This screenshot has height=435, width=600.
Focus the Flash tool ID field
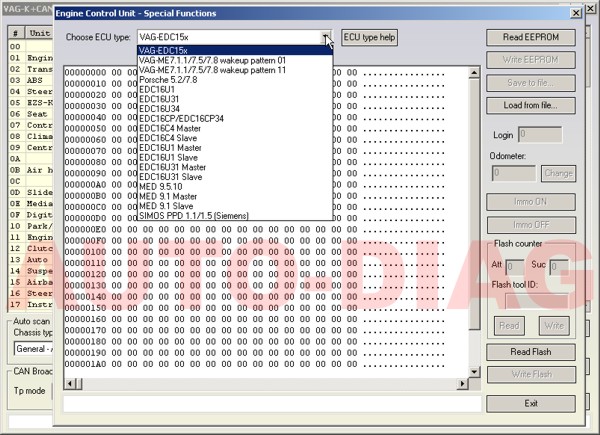pyautogui.click(x=537, y=301)
